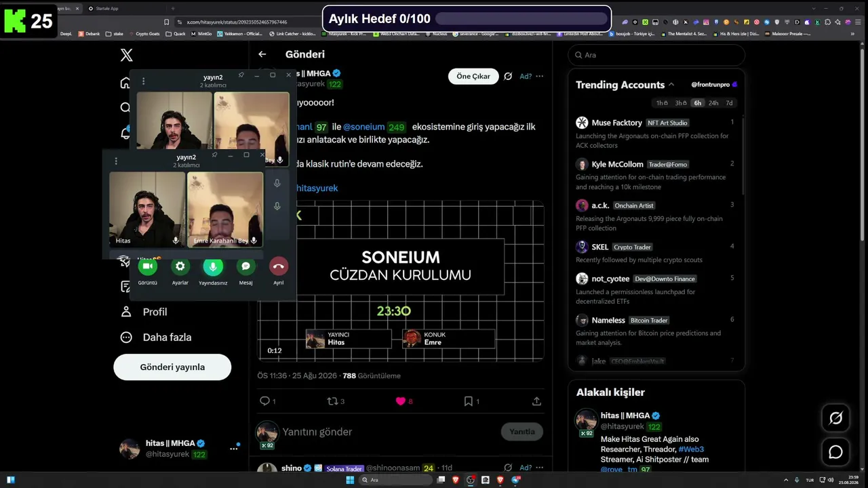Screen dimensions: 868x488
Task: Click the Home icon in X sidebar
Action: [x=125, y=83]
